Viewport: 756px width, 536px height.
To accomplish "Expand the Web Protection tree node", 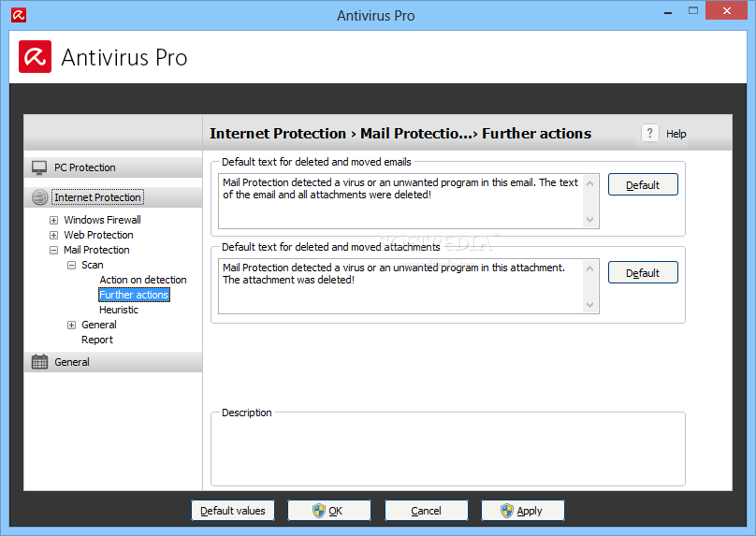I will pyautogui.click(x=54, y=235).
